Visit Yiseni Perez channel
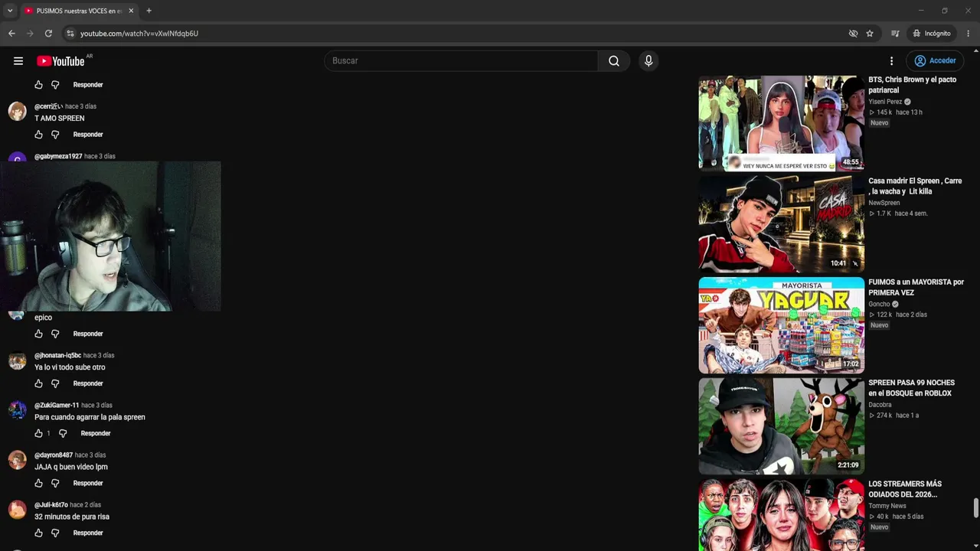 [885, 102]
